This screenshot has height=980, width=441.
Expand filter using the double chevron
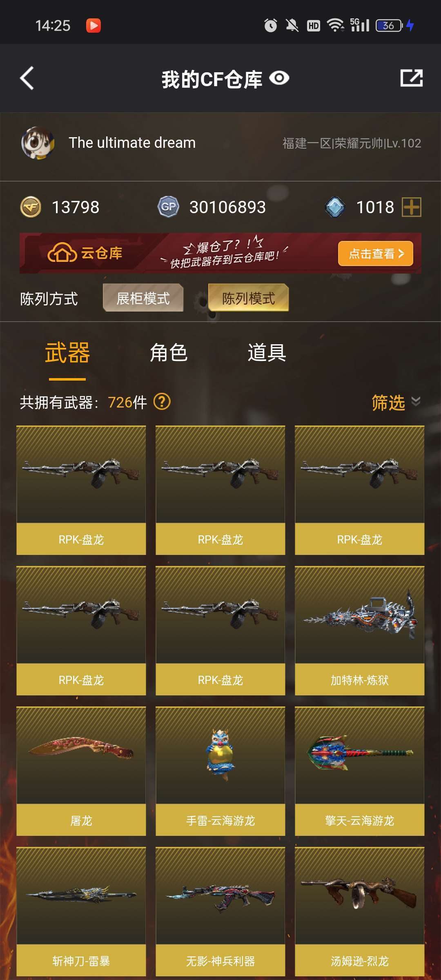coord(416,401)
